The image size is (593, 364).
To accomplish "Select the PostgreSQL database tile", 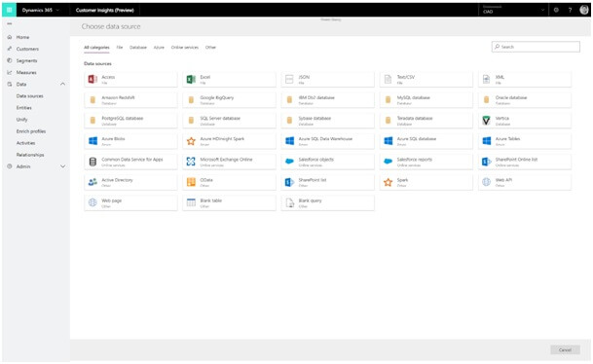I will [x=130, y=121].
